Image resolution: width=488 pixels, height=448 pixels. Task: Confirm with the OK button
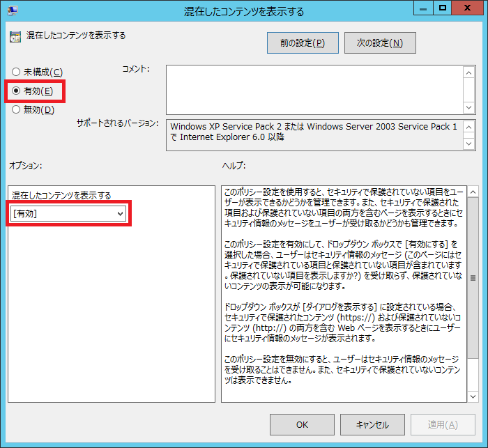click(x=302, y=425)
